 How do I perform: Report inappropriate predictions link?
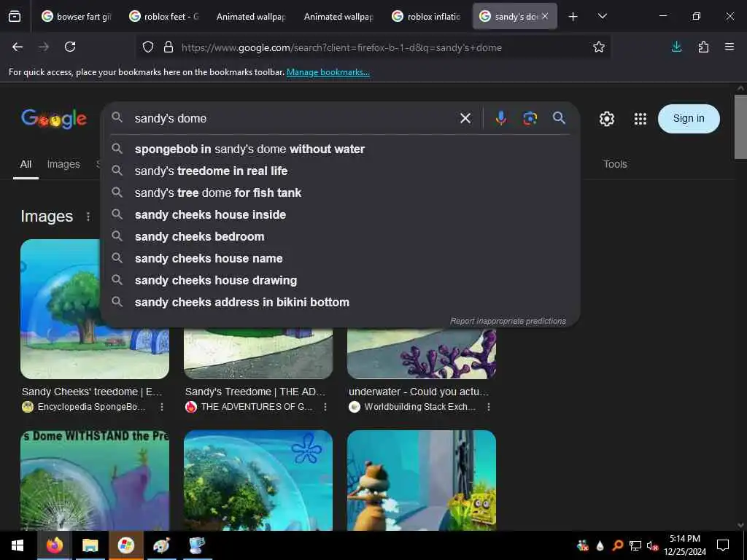[508, 322]
